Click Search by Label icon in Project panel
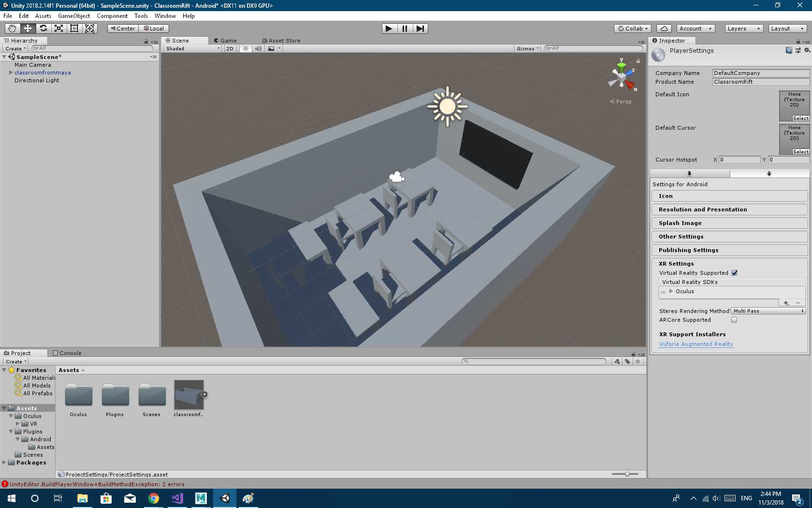The width and height of the screenshot is (812, 508). [627, 361]
